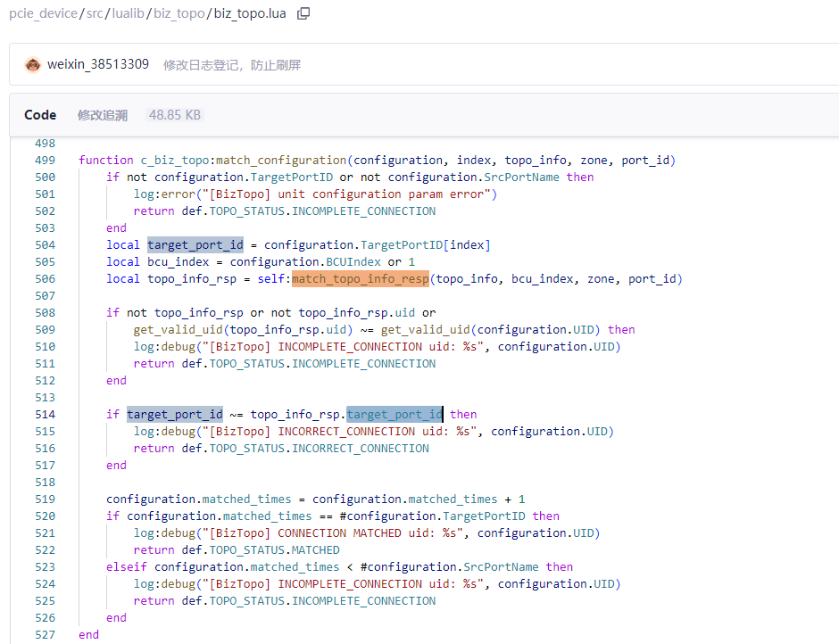This screenshot has height=644, width=839.
Task: Switch to the 修改追溯 blame tab
Action: tap(103, 115)
